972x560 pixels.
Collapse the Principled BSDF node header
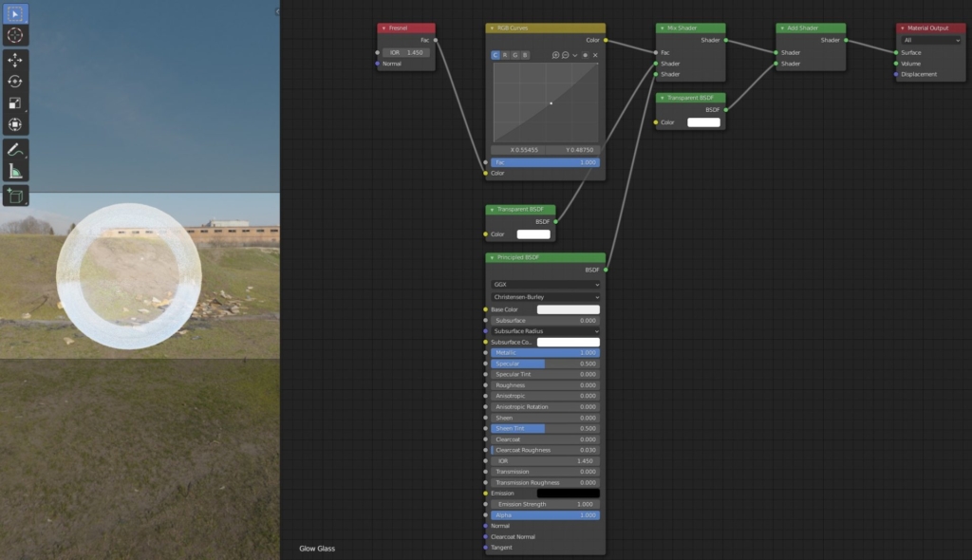[492, 257]
